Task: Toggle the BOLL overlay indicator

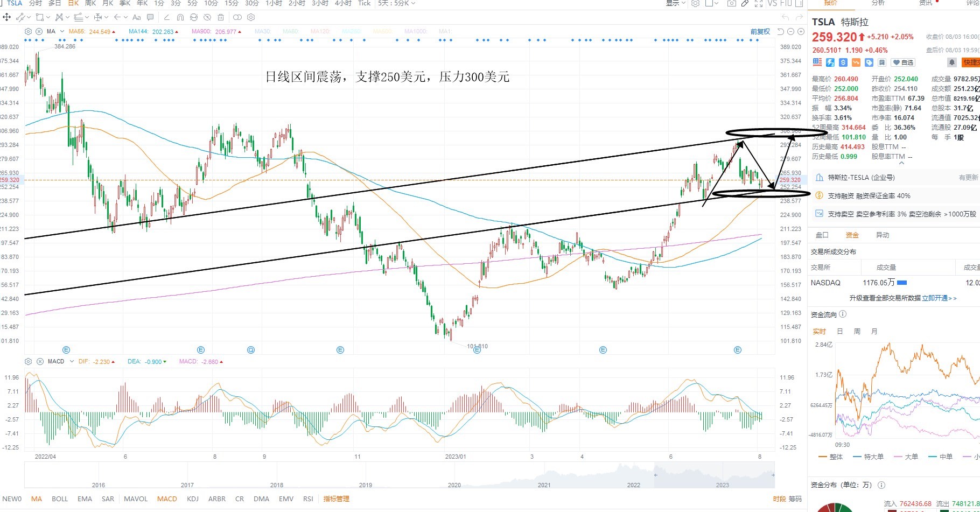Action: (60, 499)
